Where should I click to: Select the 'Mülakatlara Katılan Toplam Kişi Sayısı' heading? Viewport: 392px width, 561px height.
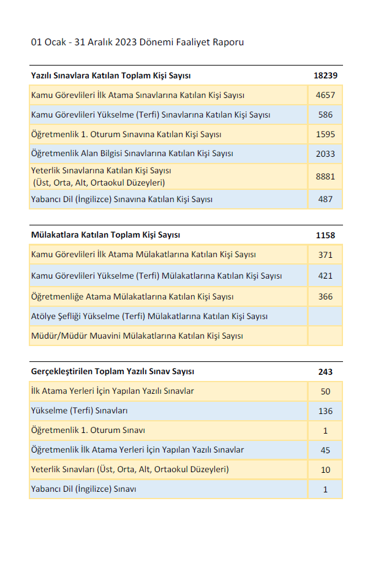105,235
